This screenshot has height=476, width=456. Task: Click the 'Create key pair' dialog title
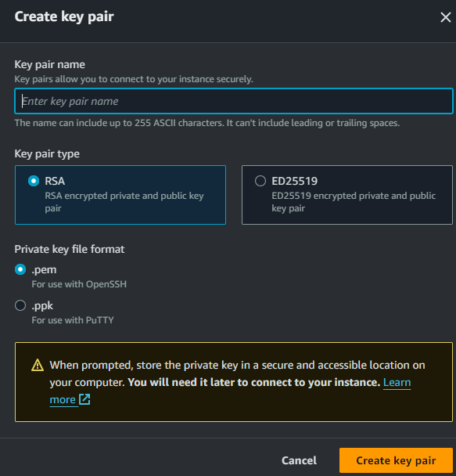(64, 16)
